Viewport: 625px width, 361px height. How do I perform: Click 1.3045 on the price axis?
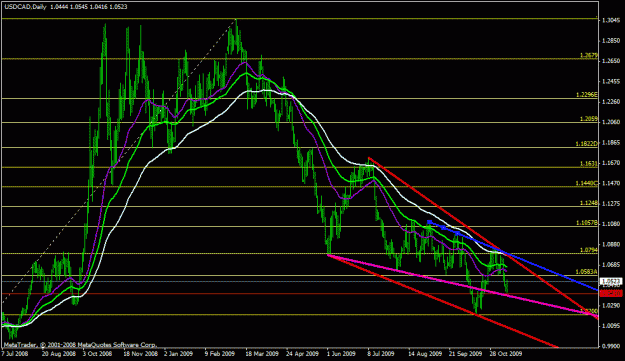pyautogui.click(x=611, y=20)
